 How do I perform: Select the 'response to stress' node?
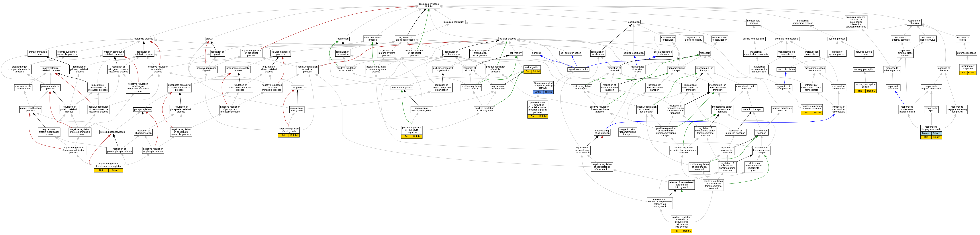(x=963, y=39)
